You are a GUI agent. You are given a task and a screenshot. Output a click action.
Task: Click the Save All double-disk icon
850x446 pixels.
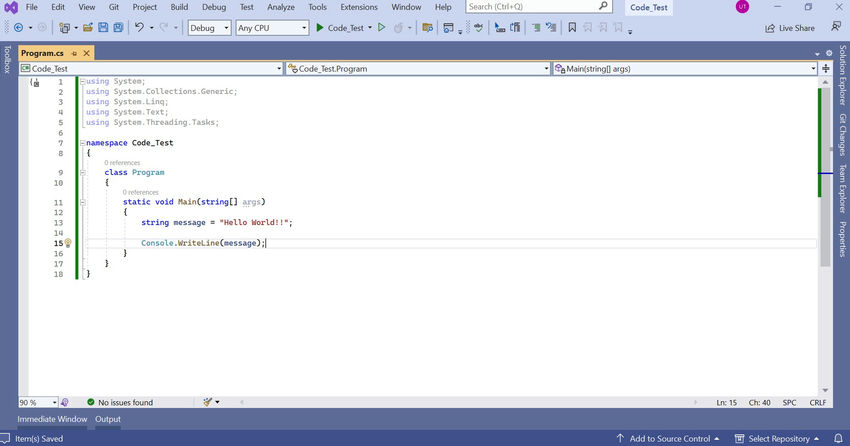click(x=118, y=28)
